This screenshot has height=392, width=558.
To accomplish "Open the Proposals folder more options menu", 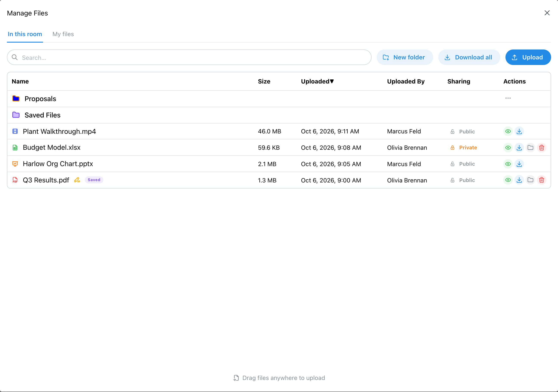I will point(508,98).
